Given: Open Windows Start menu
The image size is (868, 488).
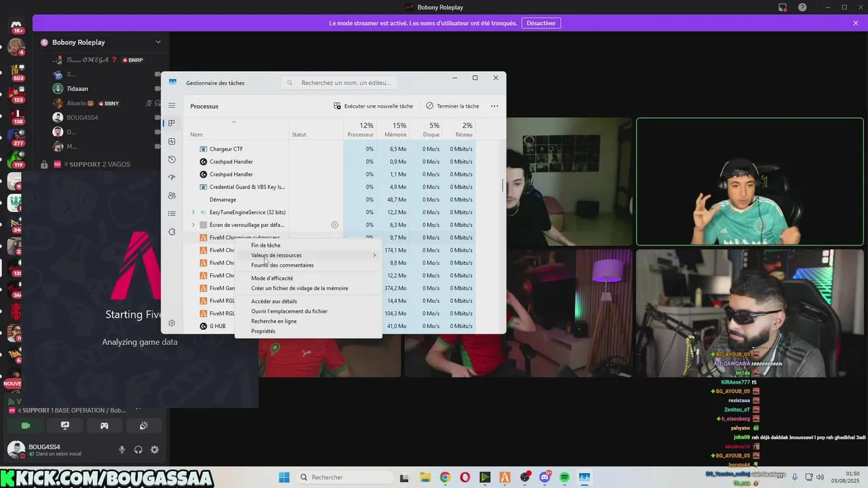Looking at the screenshot, I should point(284,477).
